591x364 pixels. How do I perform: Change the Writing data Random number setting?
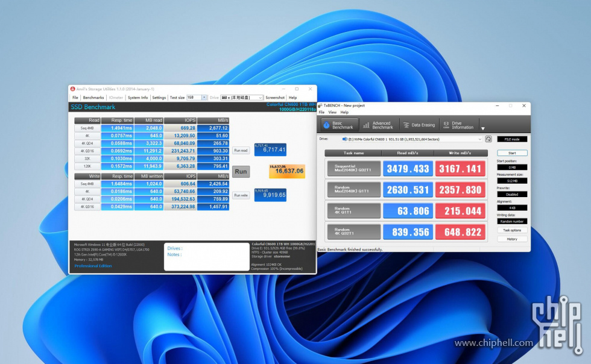pos(512,222)
